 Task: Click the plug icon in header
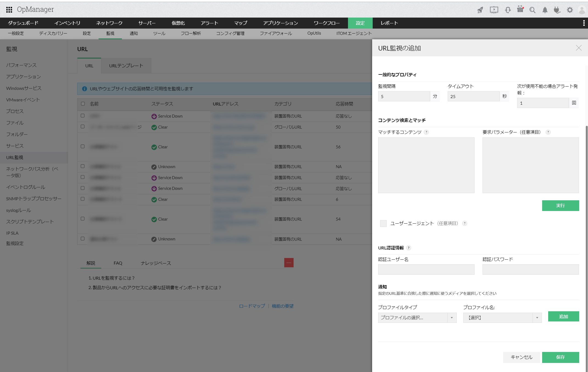557,10
